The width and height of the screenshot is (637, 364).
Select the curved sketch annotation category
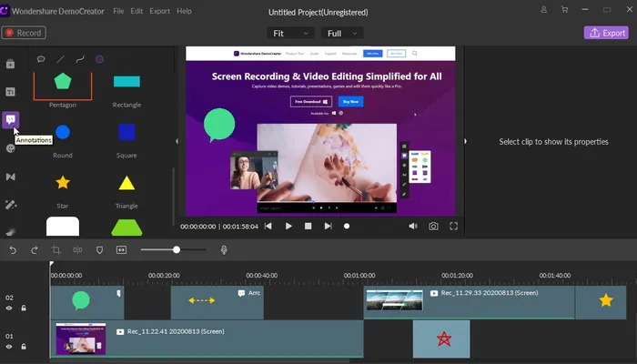(80, 59)
